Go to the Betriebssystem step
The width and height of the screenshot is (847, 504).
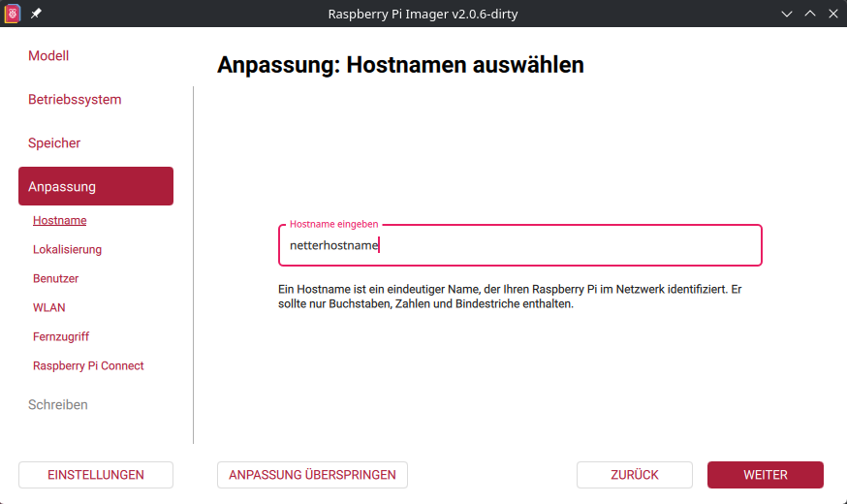[x=75, y=100]
